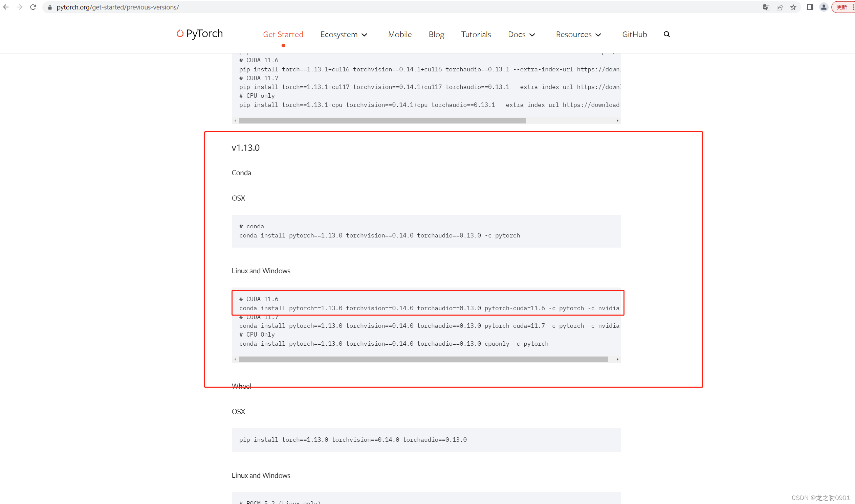Click the CUDA 11.7 conda install command
Screen dimensions: 855x504
tap(429, 326)
